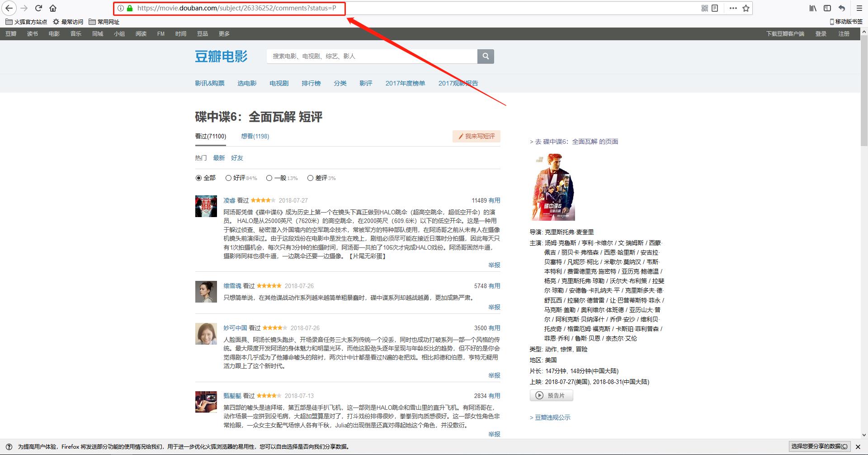Open the 影讯&购票 nav item

click(210, 83)
